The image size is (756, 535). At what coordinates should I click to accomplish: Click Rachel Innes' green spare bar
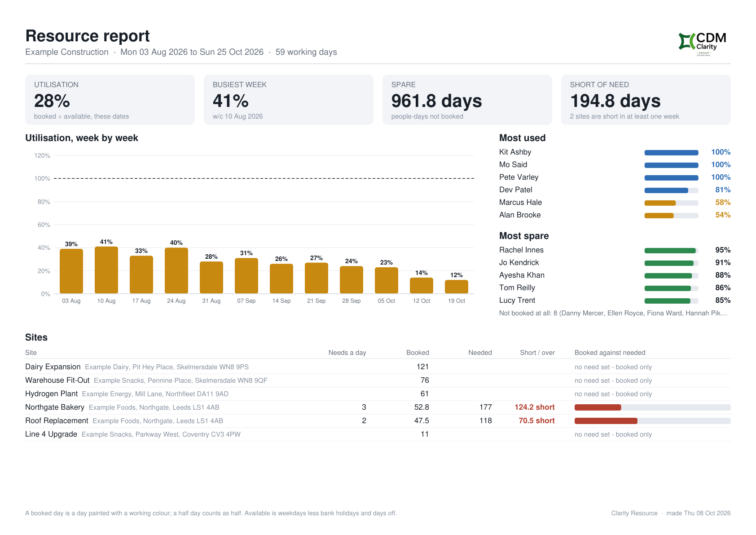(672, 251)
